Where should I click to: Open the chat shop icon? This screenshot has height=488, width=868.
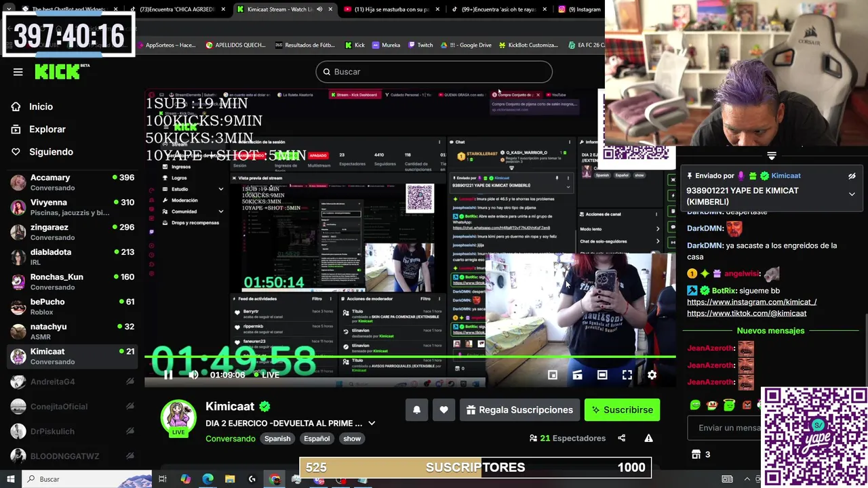click(x=696, y=454)
